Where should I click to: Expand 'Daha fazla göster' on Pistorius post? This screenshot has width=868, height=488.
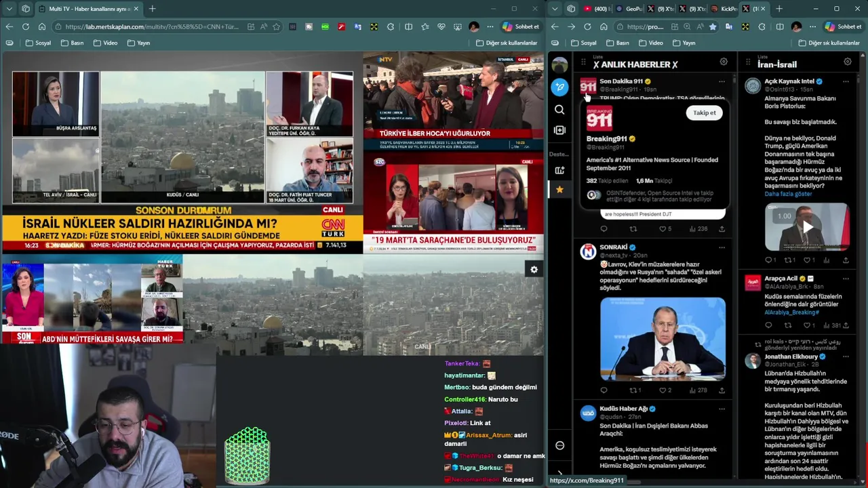pyautogui.click(x=788, y=194)
